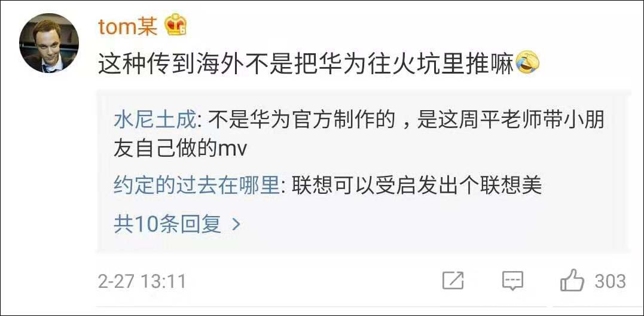
Task: Open the comment reply icon
Action: [x=513, y=281]
